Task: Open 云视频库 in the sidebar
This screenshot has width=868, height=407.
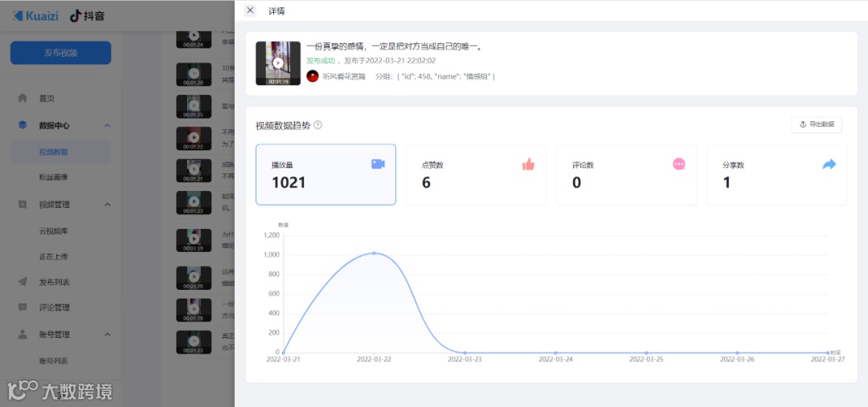Action: coord(54,231)
